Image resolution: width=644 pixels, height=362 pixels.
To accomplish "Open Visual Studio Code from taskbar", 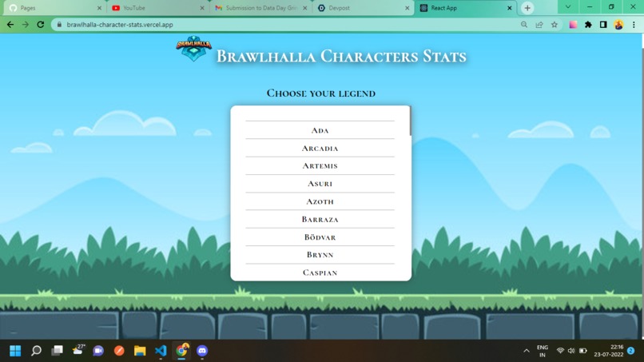I will [x=161, y=351].
